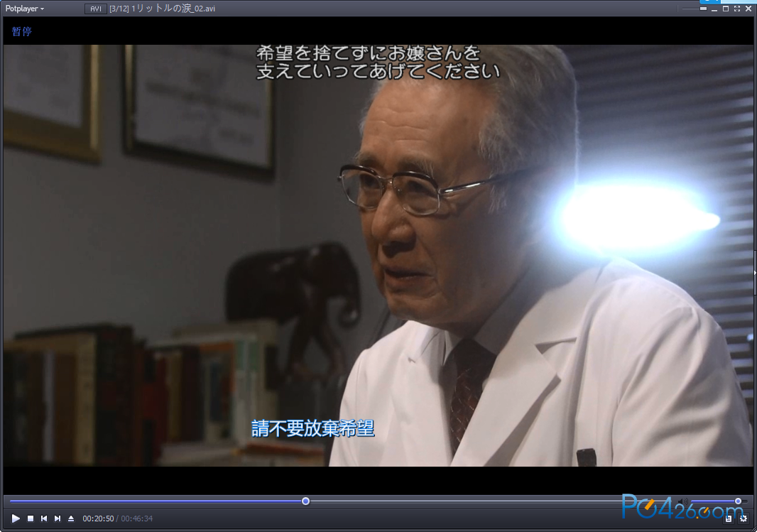The height and width of the screenshot is (532, 757).
Task: Open the playlist panel icon
Action: 729,519
